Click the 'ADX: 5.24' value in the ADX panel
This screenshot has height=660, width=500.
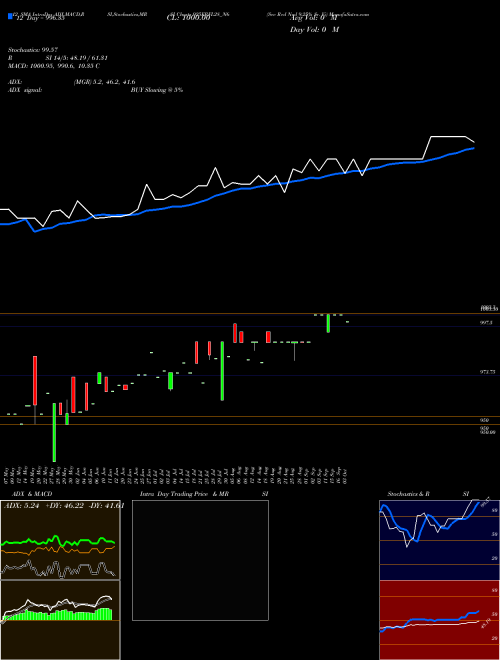[21, 506]
